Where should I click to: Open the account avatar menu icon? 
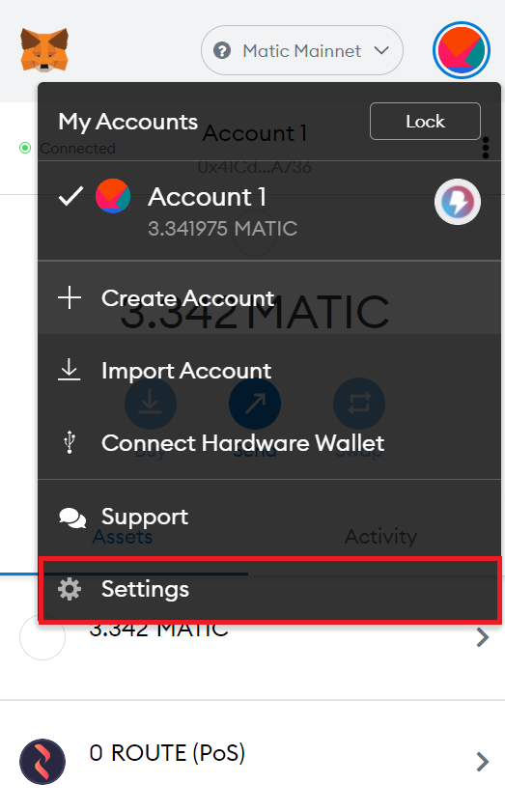pyautogui.click(x=461, y=50)
